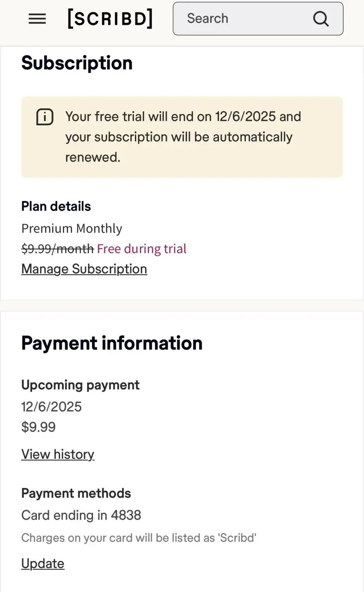Focus the Search input field

pyautogui.click(x=258, y=18)
